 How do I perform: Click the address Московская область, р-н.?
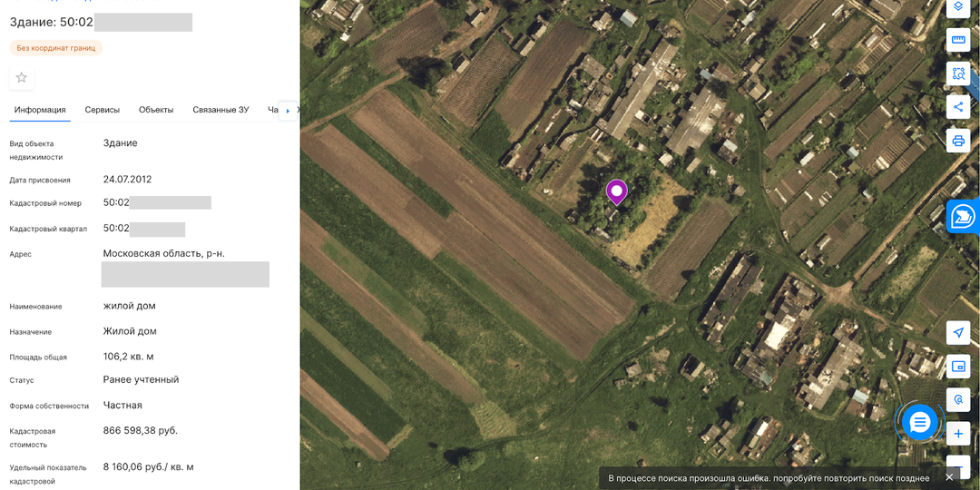pos(163,254)
